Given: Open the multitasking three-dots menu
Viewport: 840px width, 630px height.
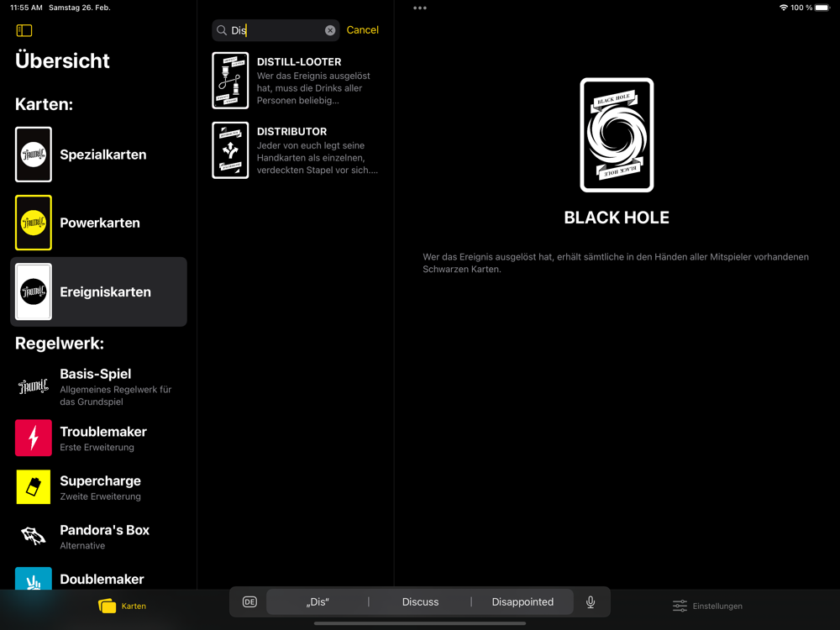Looking at the screenshot, I should 420,8.
